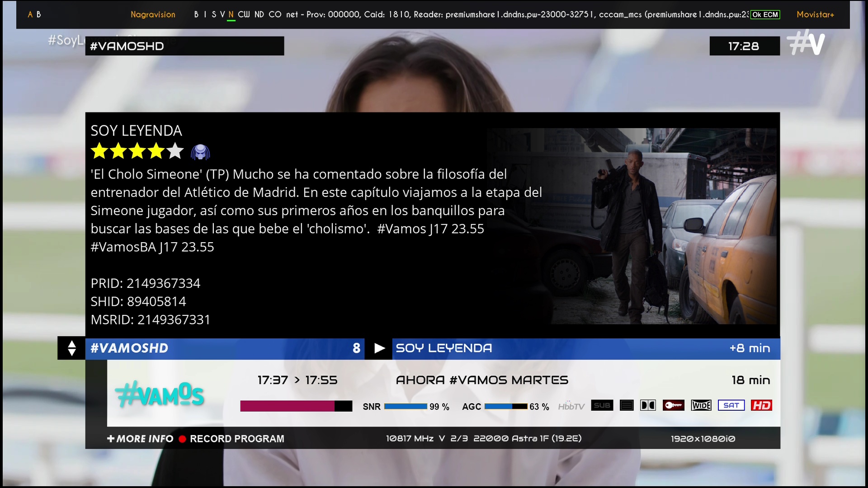This screenshot has height=488, width=868.
Task: Click the WIDE aspect ratio icon
Action: coord(701,405)
